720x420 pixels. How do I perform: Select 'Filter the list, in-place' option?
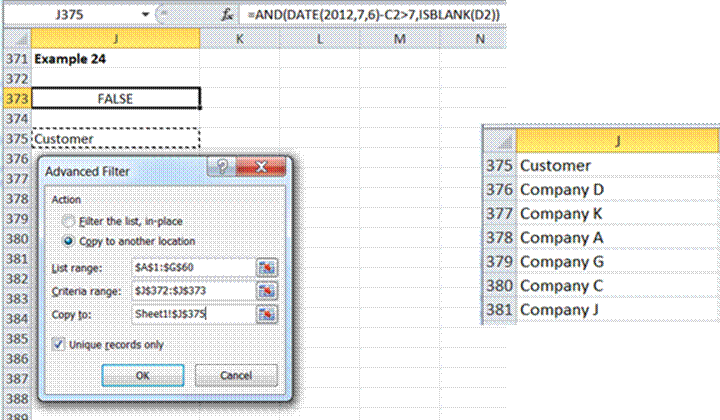(x=68, y=221)
